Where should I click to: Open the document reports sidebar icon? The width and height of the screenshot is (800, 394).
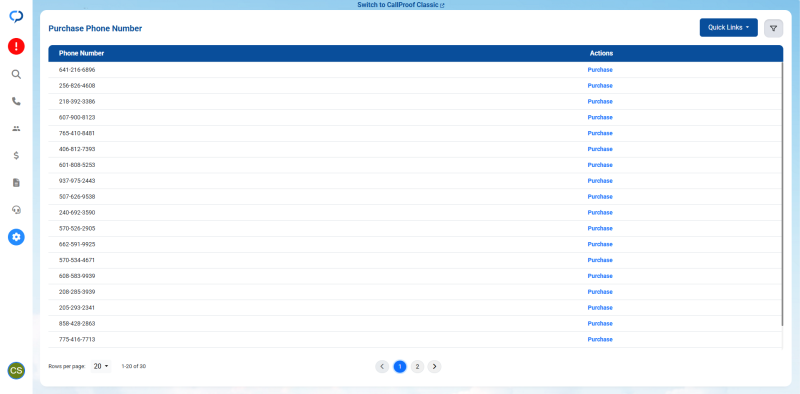pos(16,183)
